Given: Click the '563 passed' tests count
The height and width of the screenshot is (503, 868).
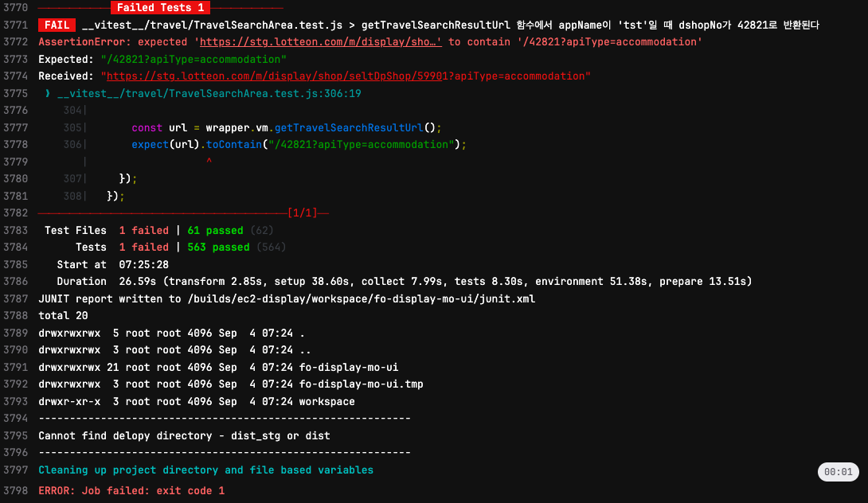Looking at the screenshot, I should pyautogui.click(x=219, y=248).
